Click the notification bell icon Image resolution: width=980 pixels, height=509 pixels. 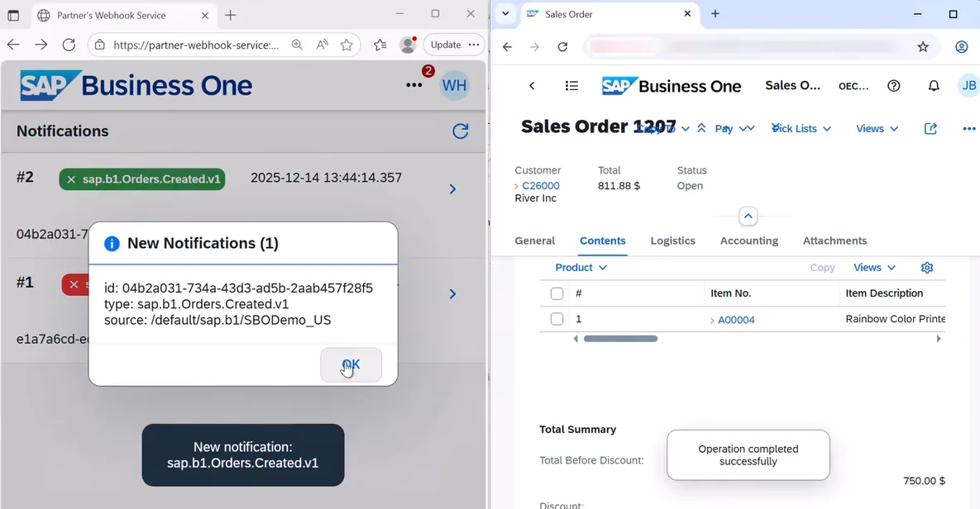[x=934, y=86]
